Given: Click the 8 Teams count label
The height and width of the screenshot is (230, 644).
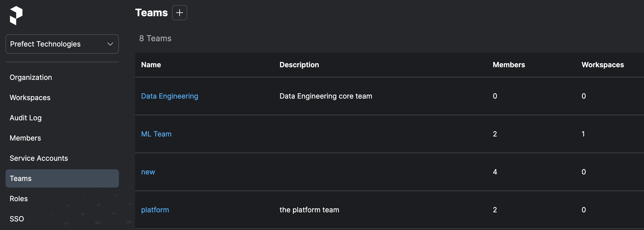Looking at the screenshot, I should pos(155,38).
